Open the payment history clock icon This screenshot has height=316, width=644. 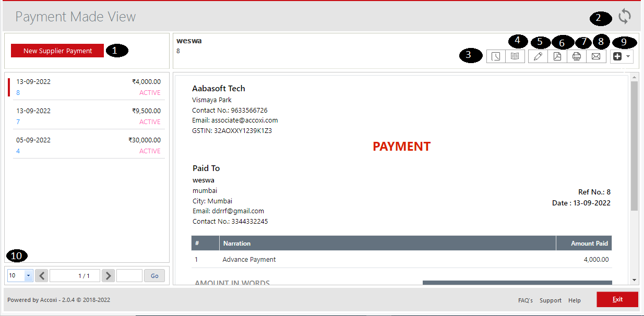(496, 56)
